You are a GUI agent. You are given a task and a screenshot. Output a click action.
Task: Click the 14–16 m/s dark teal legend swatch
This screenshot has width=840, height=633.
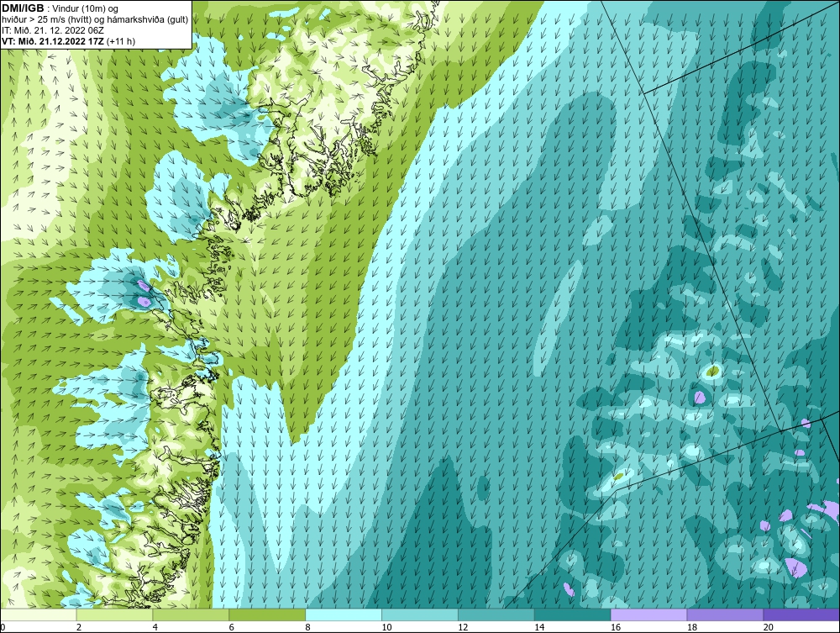point(573,615)
